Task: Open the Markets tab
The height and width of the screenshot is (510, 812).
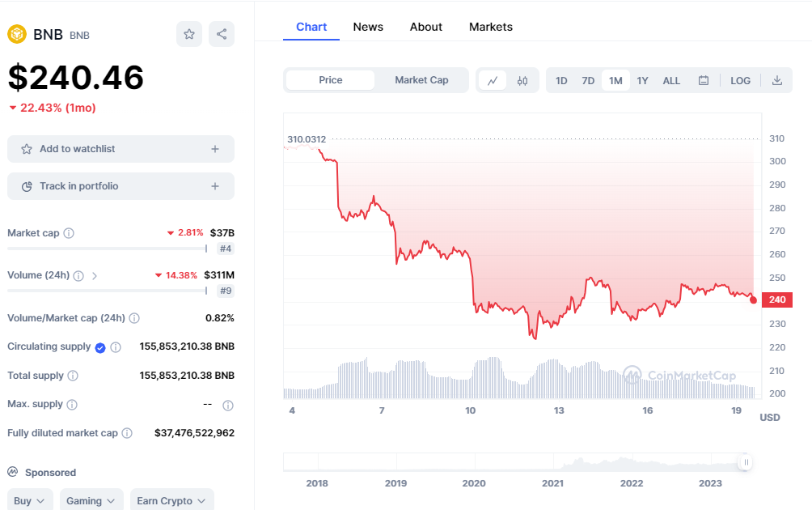Action: pos(491,27)
